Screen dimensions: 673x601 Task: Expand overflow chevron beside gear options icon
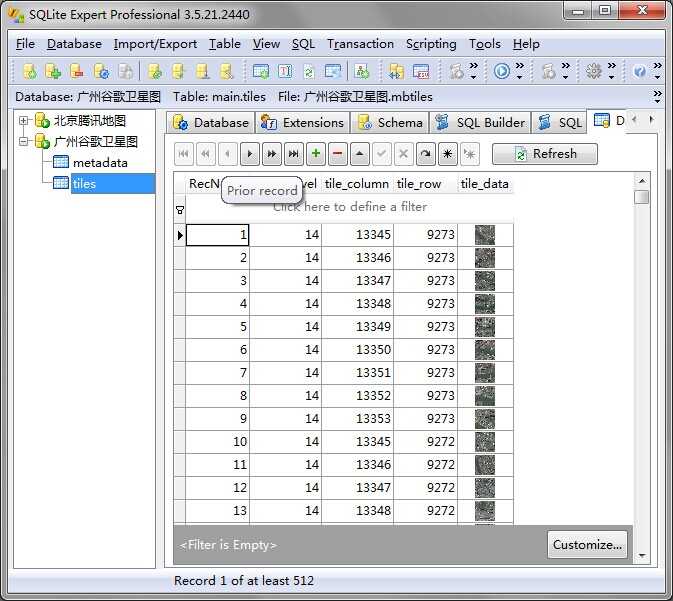612,71
